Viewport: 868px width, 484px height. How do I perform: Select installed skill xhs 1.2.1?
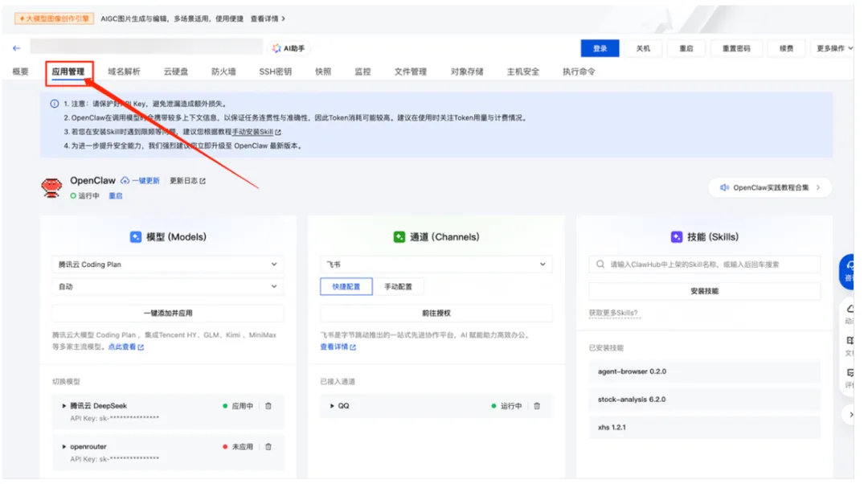tap(705, 428)
